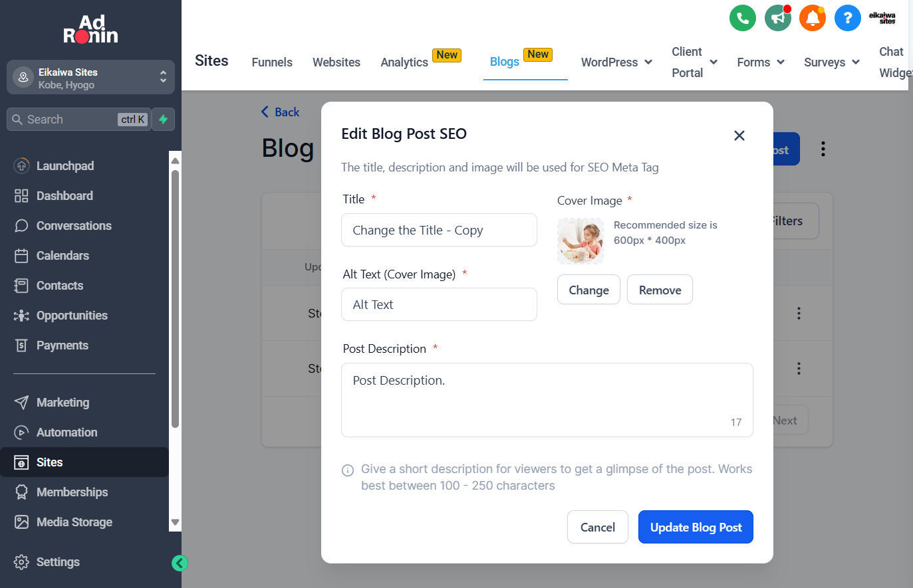Screen dimensions: 913x588
Task: Expand the Surveys dropdown menu
Action: (x=832, y=62)
